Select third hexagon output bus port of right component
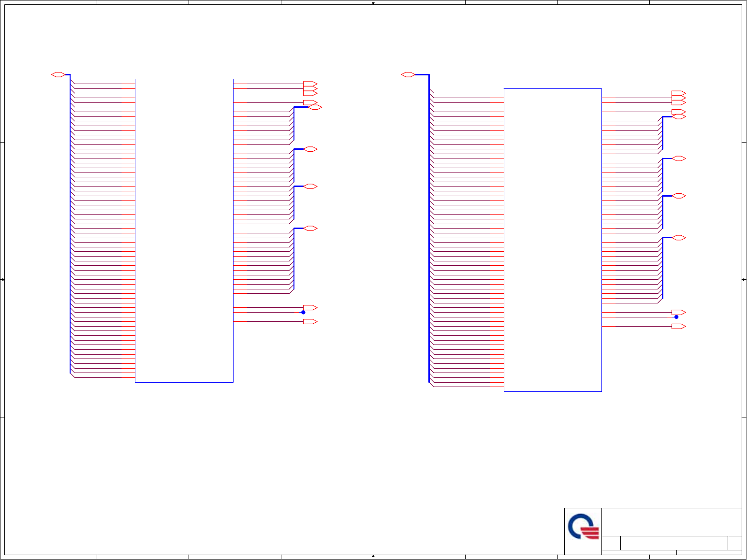Image resolution: width=747 pixels, height=560 pixels. click(679, 196)
